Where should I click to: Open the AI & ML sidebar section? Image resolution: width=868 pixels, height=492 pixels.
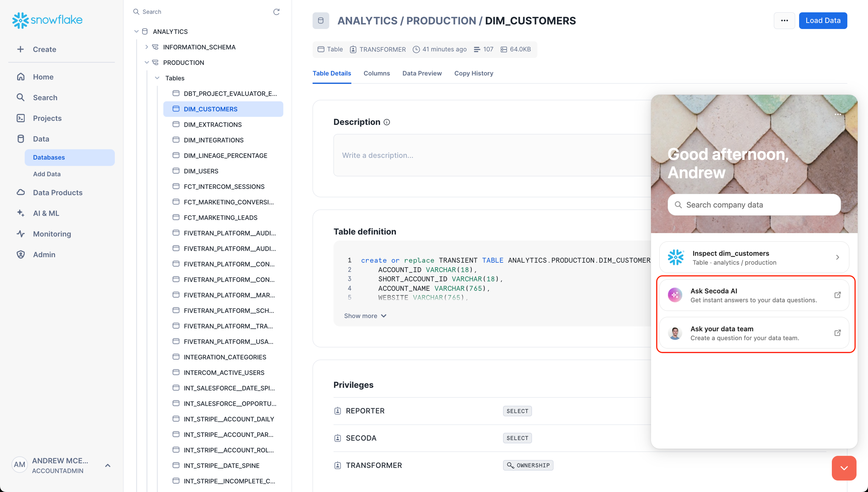click(x=46, y=213)
